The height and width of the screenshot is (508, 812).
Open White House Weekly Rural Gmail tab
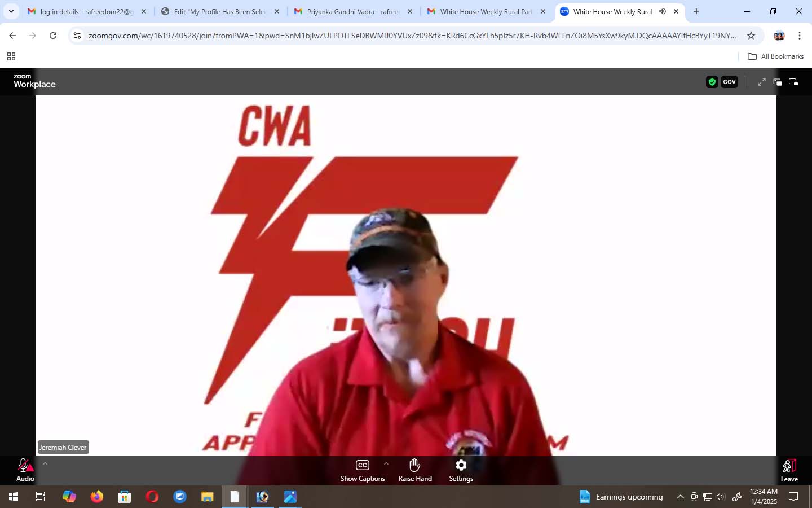(x=486, y=11)
